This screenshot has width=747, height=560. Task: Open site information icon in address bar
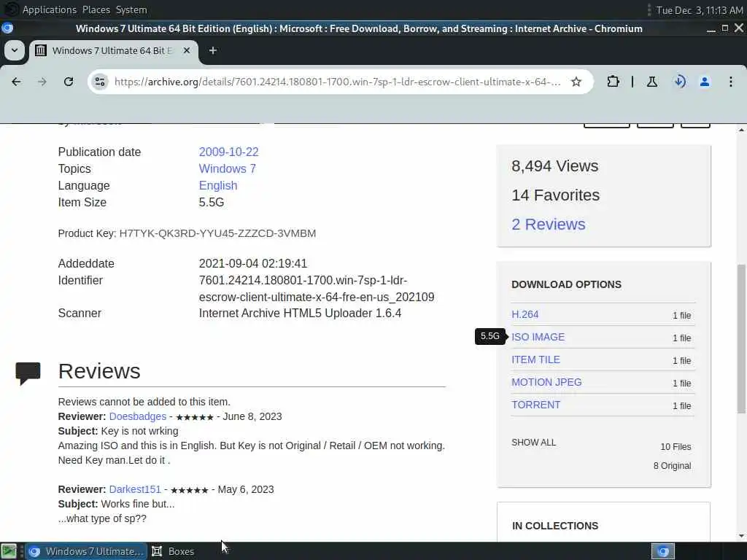click(99, 82)
